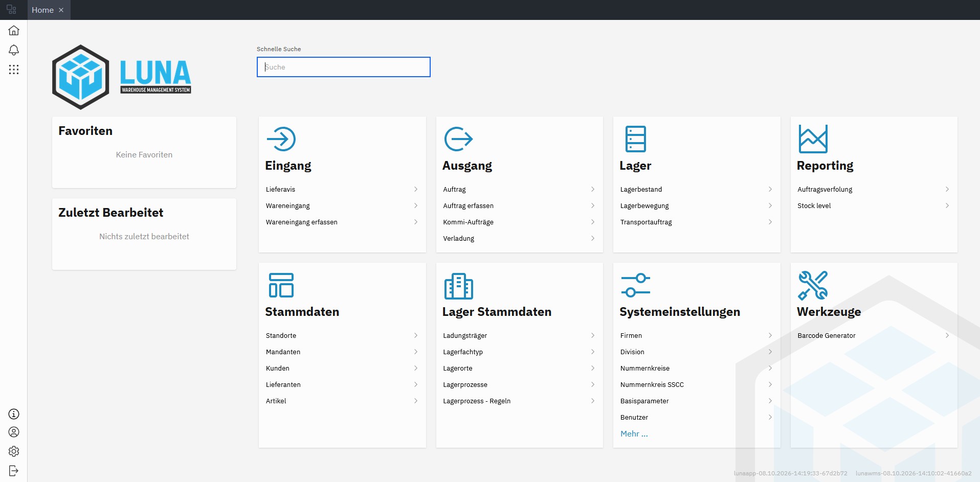Open Lagerprozesse entry
The height and width of the screenshot is (482, 980).
(x=519, y=384)
